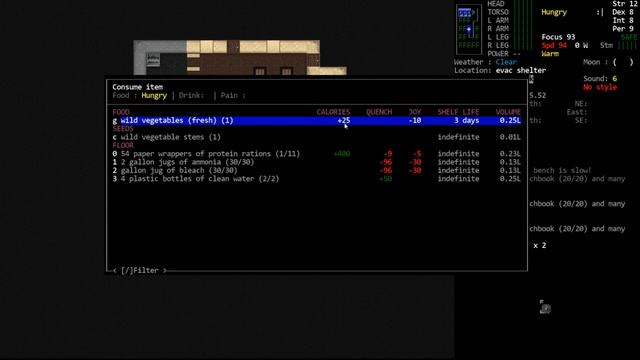The height and width of the screenshot is (360, 640).
Task: Click the evac shelter location text
Action: [521, 70]
